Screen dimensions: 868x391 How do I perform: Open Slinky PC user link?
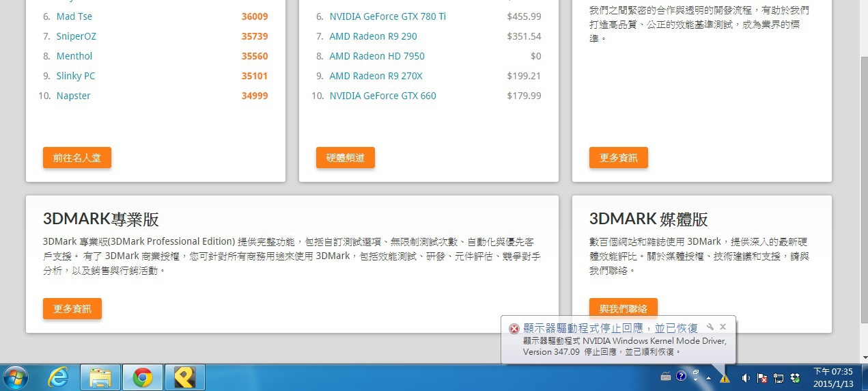(76, 76)
